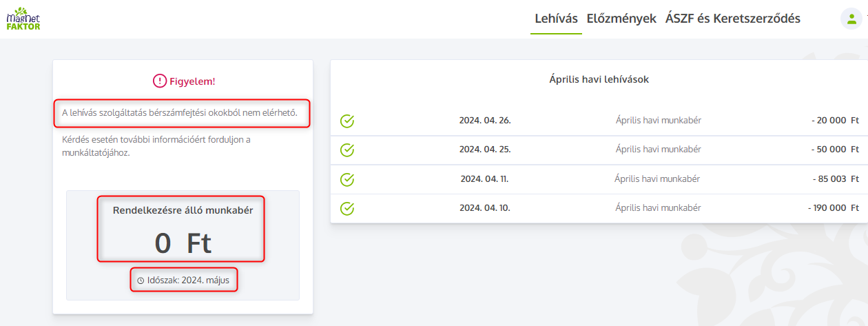
Task: Select the -20 000 Ft withdrawal row
Action: (x=598, y=121)
